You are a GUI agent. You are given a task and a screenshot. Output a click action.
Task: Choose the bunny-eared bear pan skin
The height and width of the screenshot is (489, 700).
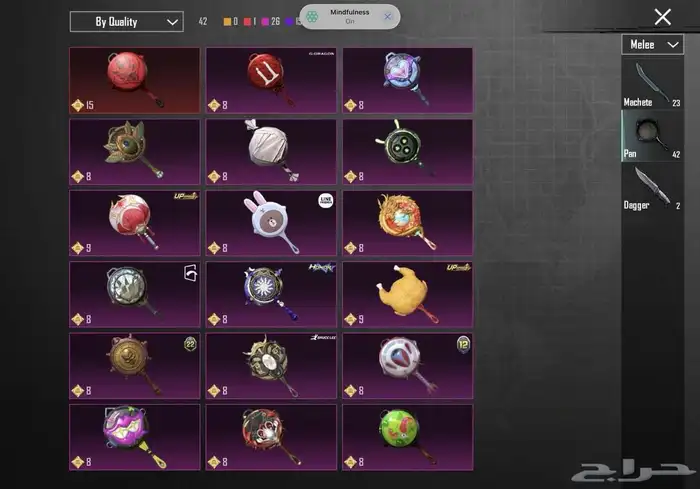pos(271,223)
